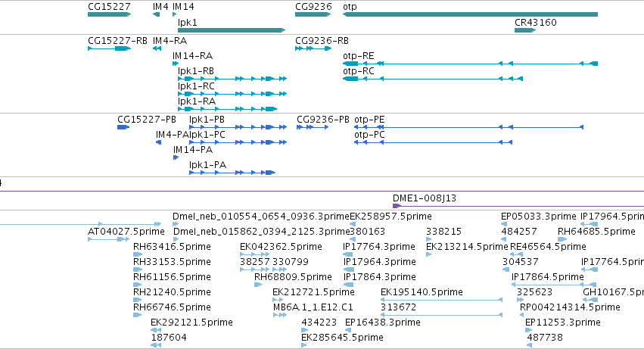Click the CG15227-PB protein label

[147, 120]
